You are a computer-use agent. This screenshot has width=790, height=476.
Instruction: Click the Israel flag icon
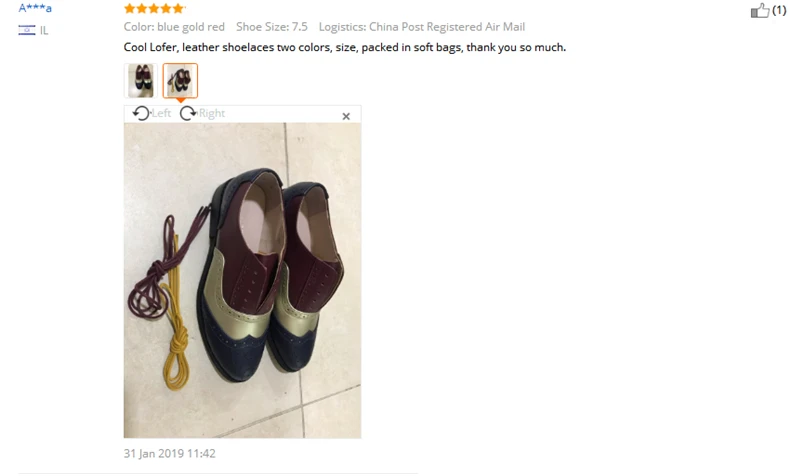[27, 30]
